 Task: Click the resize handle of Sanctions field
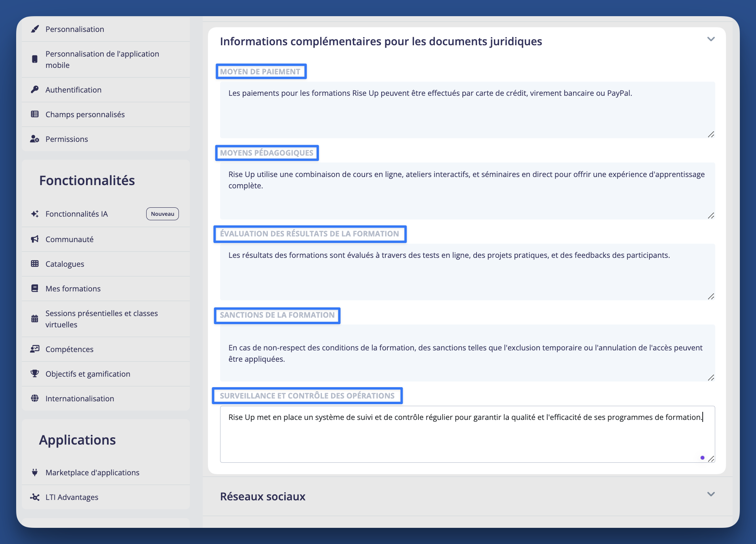711,377
